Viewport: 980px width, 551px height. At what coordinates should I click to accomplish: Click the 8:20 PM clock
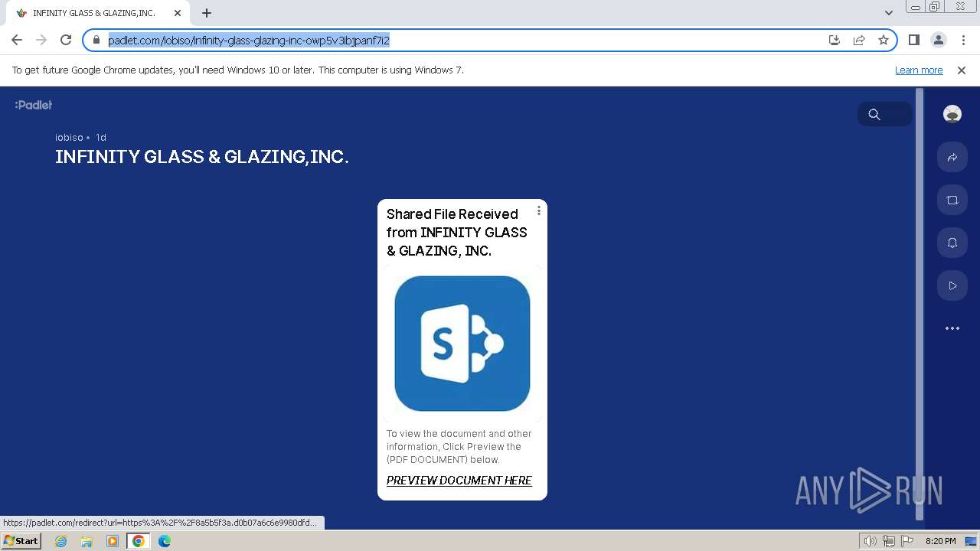940,541
